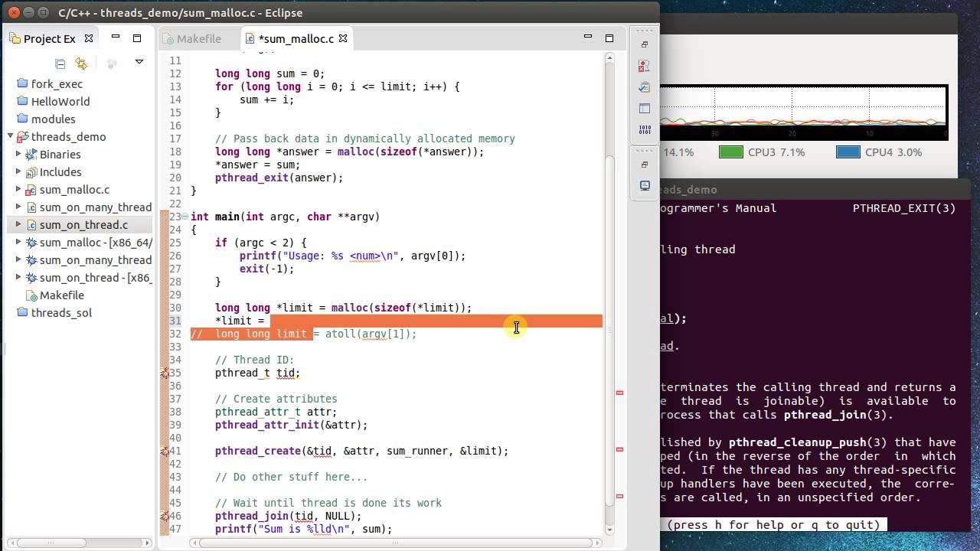Expand sum_on_many_thread binary node
This screenshot has height=551, width=980.
pos(19,259)
